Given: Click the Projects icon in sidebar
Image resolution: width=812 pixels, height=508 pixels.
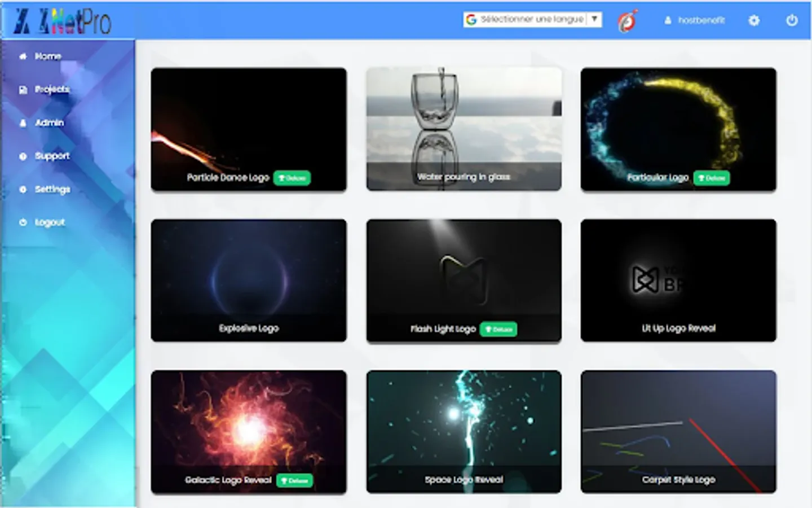Looking at the screenshot, I should [23, 90].
